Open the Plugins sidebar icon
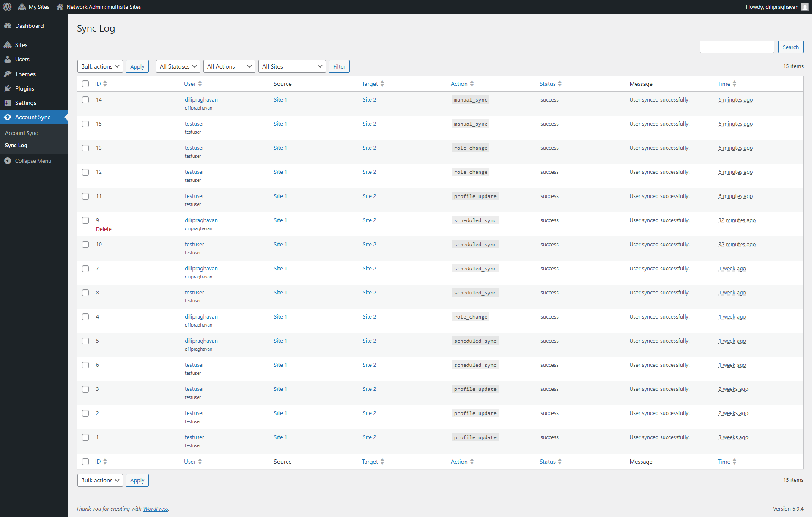The width and height of the screenshot is (812, 517). click(8, 88)
